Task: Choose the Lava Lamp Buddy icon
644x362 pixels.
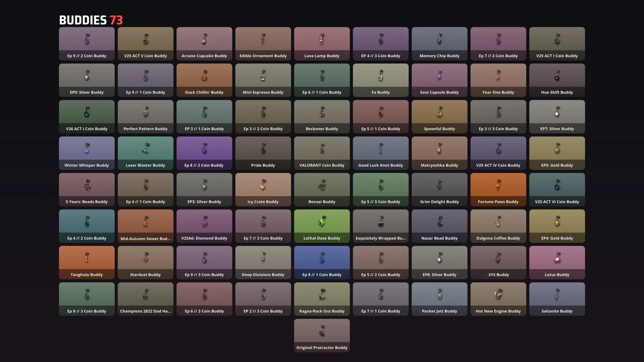Action: click(322, 39)
